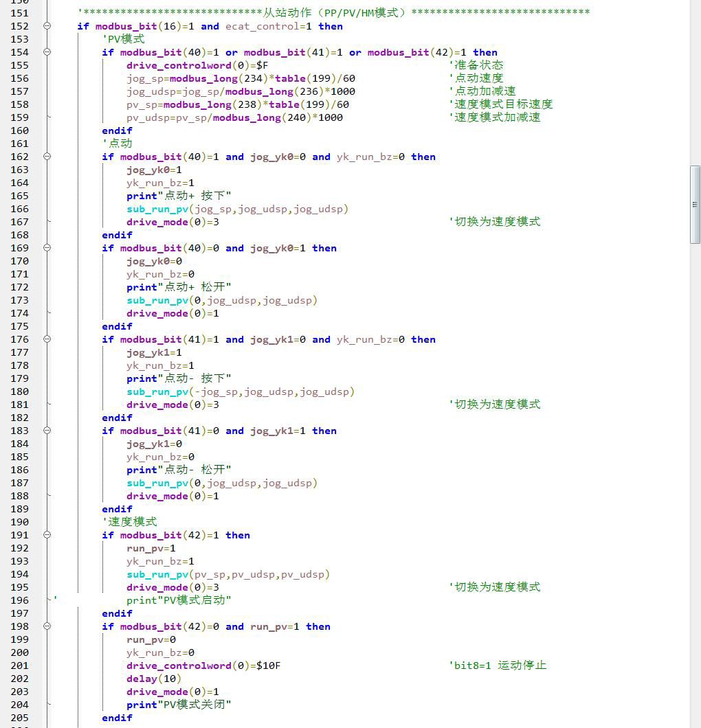Image resolution: width=701 pixels, height=728 pixels.
Task: Collapse the jog- released block at line 183
Action: click(x=47, y=431)
